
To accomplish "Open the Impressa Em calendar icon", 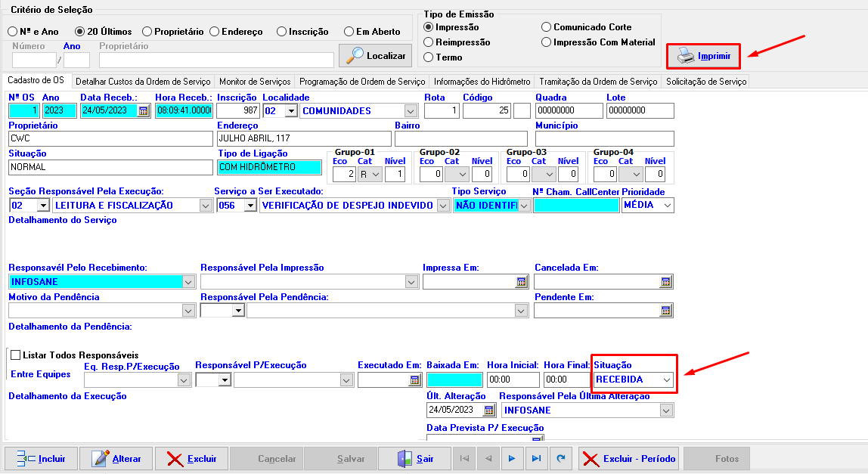I will tap(521, 282).
